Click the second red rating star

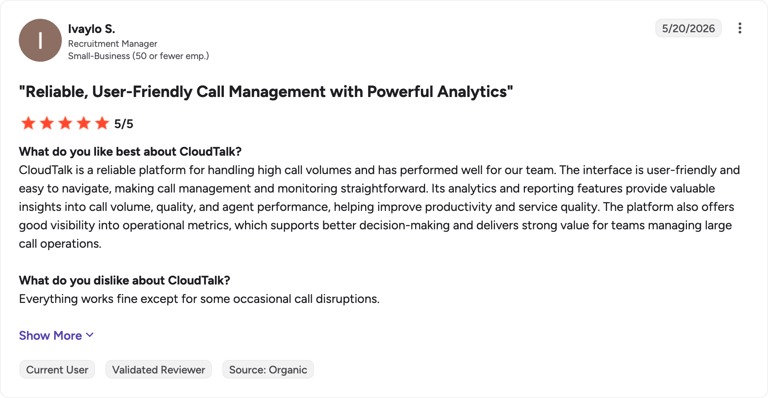coord(47,123)
